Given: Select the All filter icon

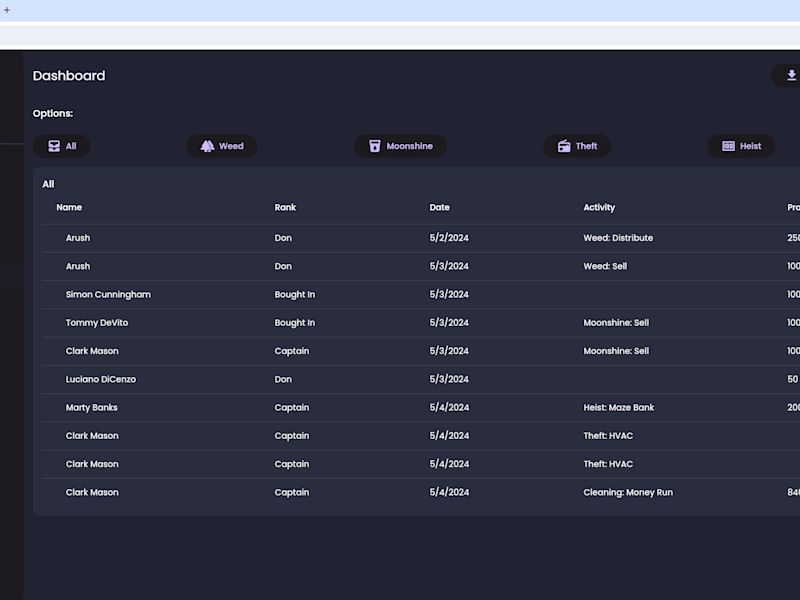Looking at the screenshot, I should [54, 146].
